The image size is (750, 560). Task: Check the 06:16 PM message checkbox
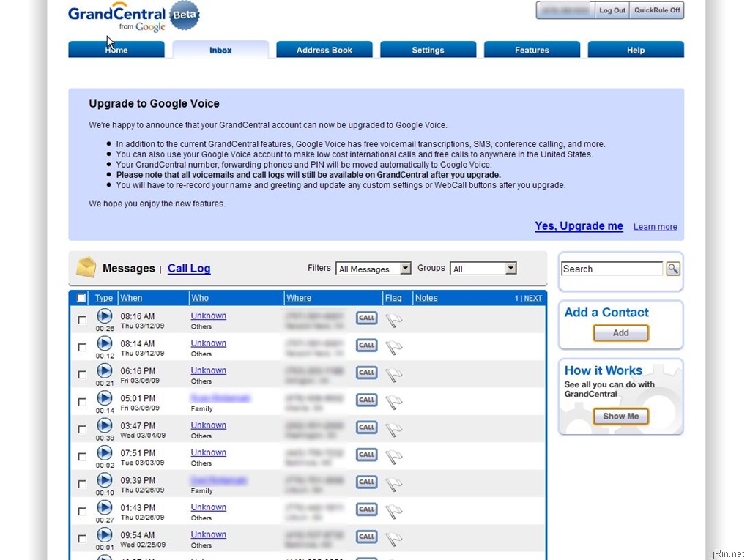(x=82, y=375)
